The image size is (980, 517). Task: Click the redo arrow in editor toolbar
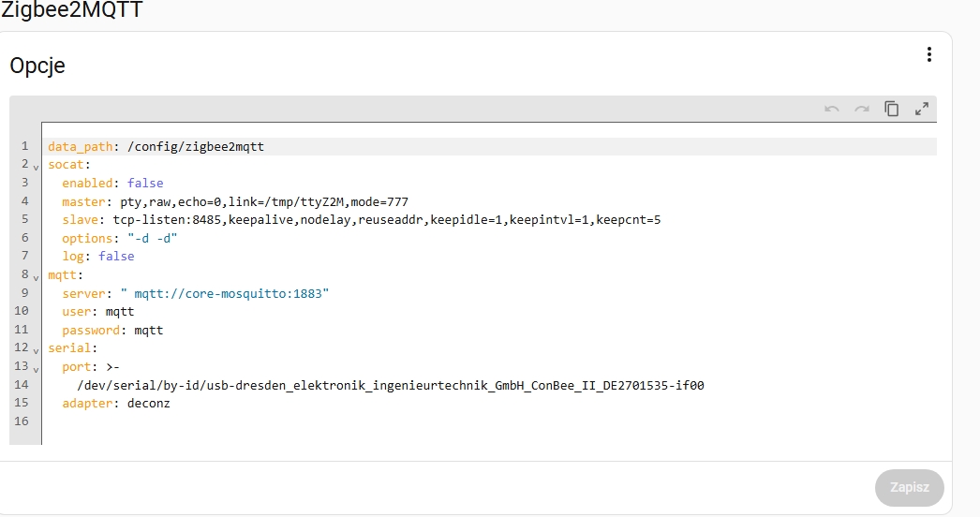coord(861,110)
